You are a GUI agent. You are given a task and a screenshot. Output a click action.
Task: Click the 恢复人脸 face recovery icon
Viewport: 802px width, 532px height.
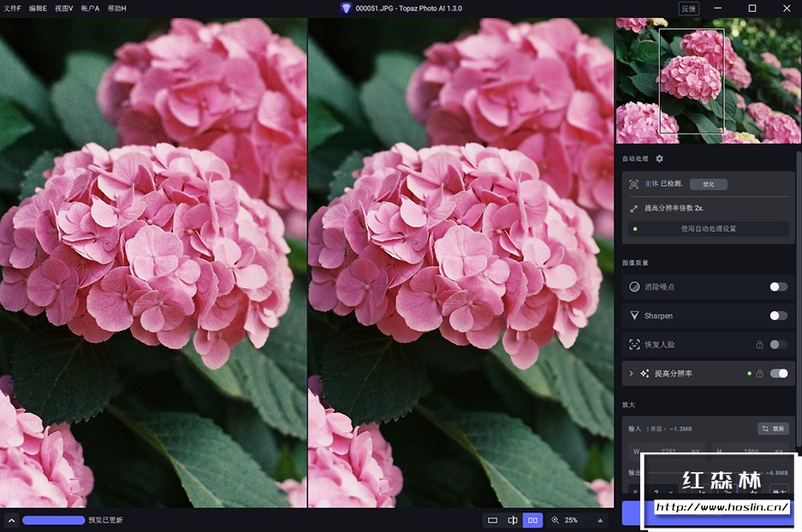coord(634,345)
